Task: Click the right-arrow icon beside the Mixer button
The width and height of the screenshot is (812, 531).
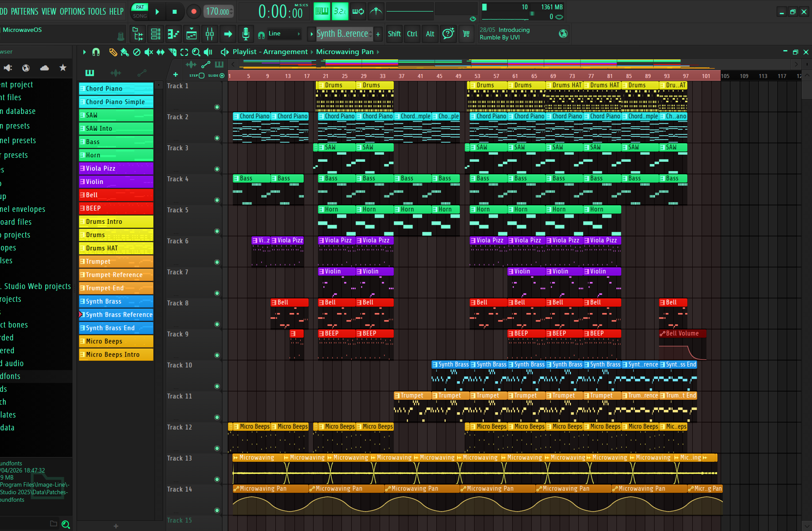Action: [x=228, y=34]
